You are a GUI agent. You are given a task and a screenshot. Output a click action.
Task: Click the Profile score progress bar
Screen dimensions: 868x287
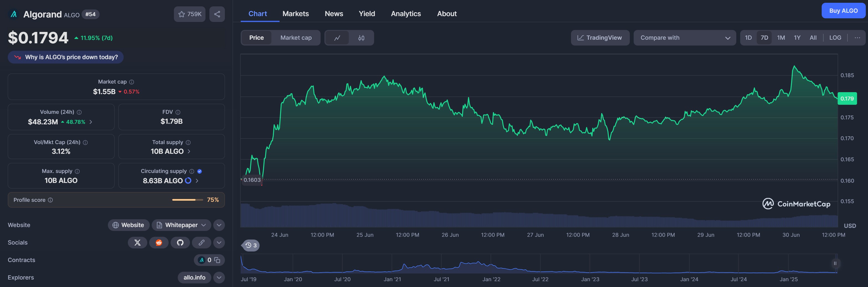[x=187, y=200]
